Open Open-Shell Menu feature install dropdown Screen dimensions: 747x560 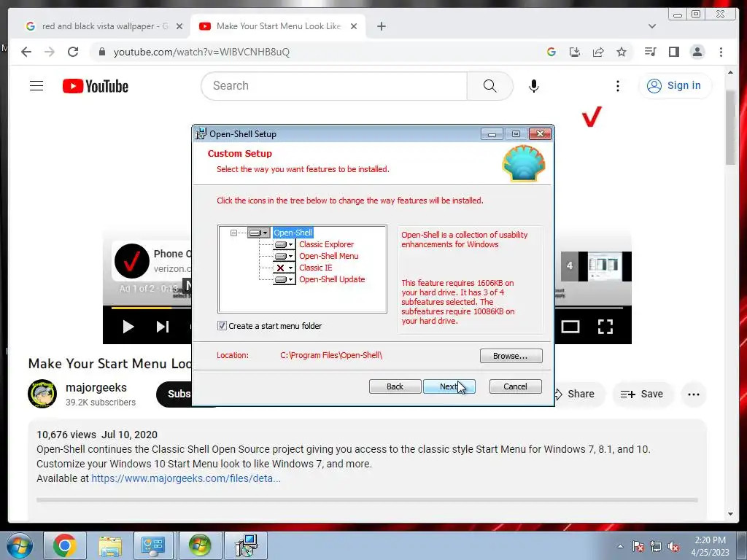pos(284,256)
